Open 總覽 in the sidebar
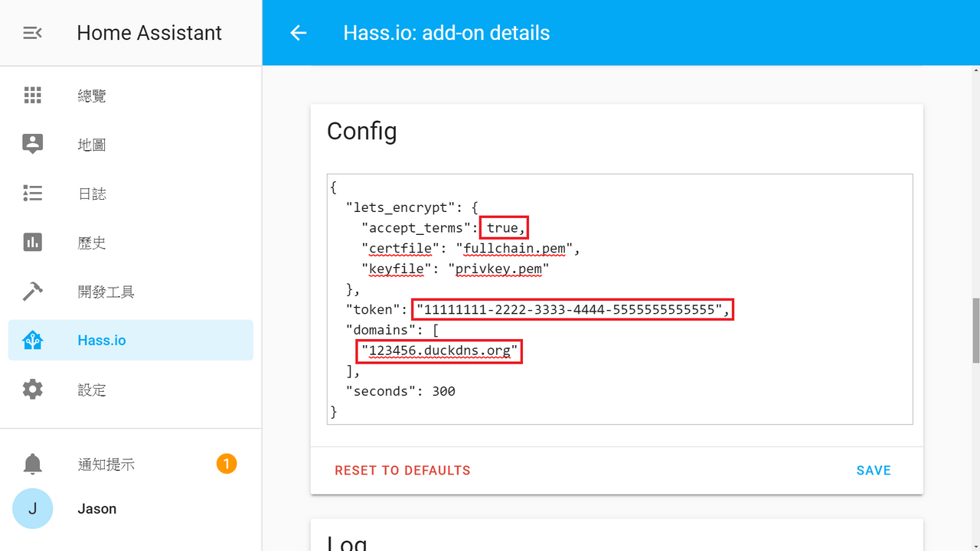 131,96
